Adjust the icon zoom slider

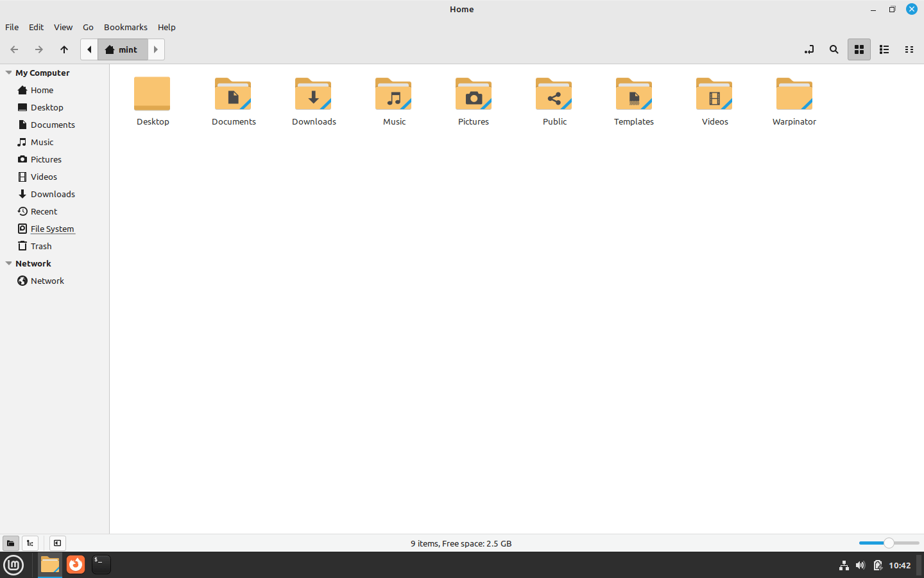click(889, 543)
